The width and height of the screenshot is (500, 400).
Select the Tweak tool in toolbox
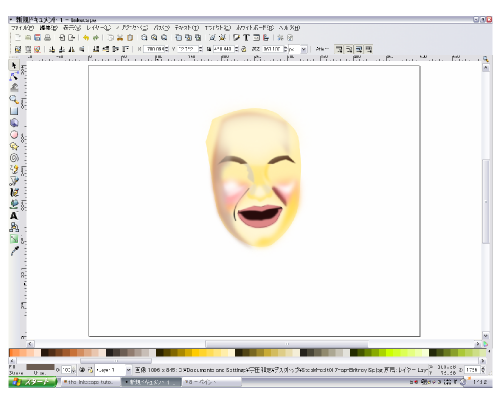[x=14, y=88]
